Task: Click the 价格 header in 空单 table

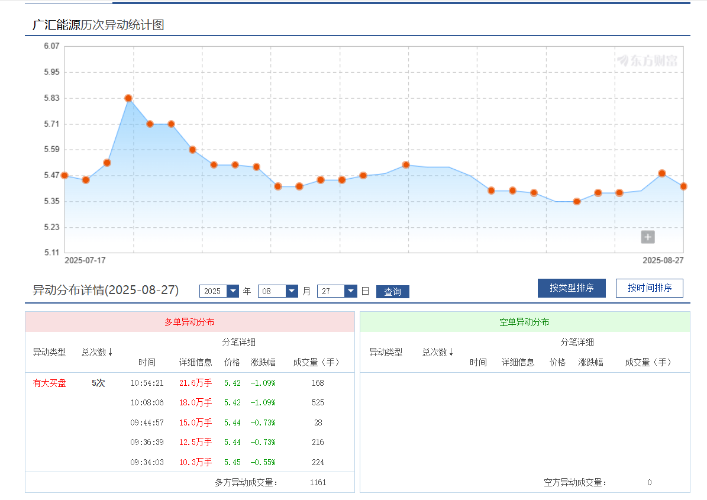Action: point(557,362)
